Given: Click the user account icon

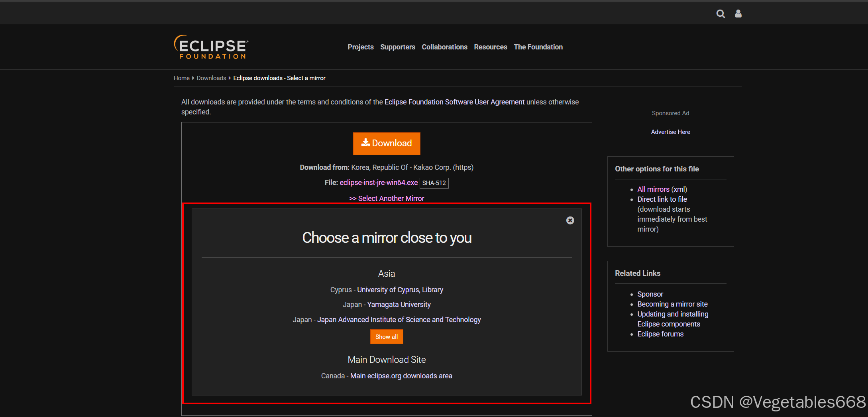Looking at the screenshot, I should [x=738, y=13].
